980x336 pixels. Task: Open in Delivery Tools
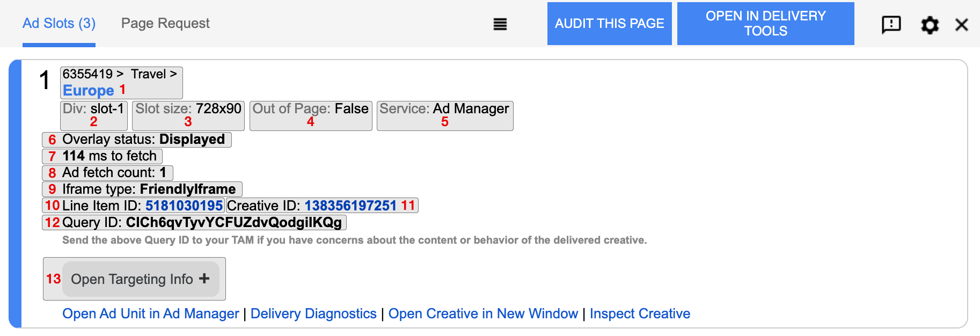tap(766, 23)
